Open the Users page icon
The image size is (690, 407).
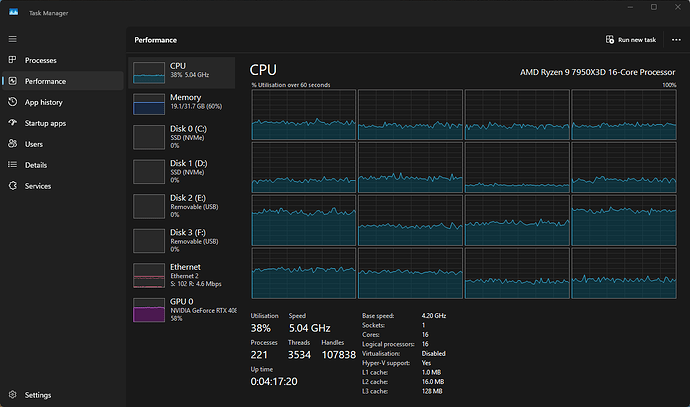[13, 144]
